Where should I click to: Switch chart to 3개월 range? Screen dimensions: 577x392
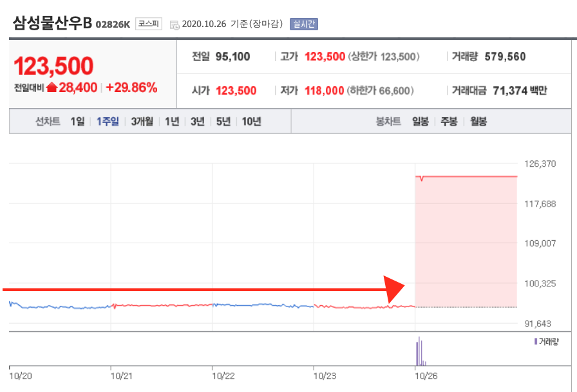[x=142, y=122]
